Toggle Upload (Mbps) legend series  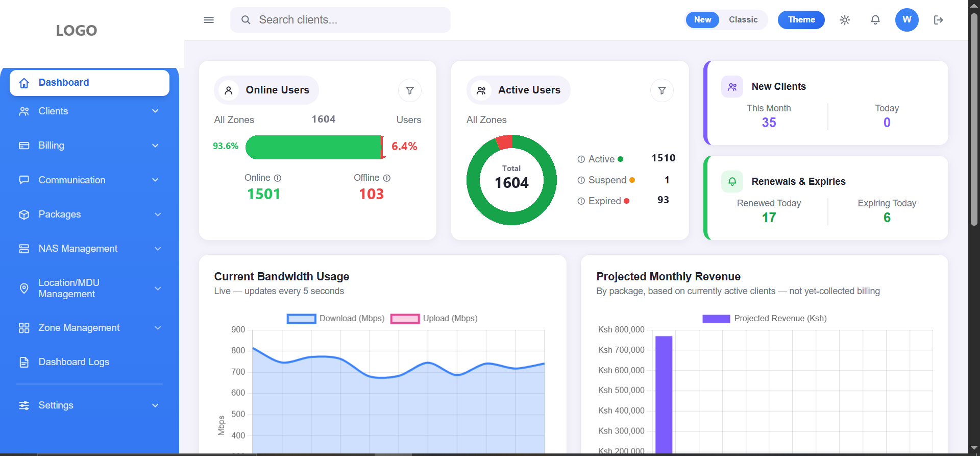[434, 319]
